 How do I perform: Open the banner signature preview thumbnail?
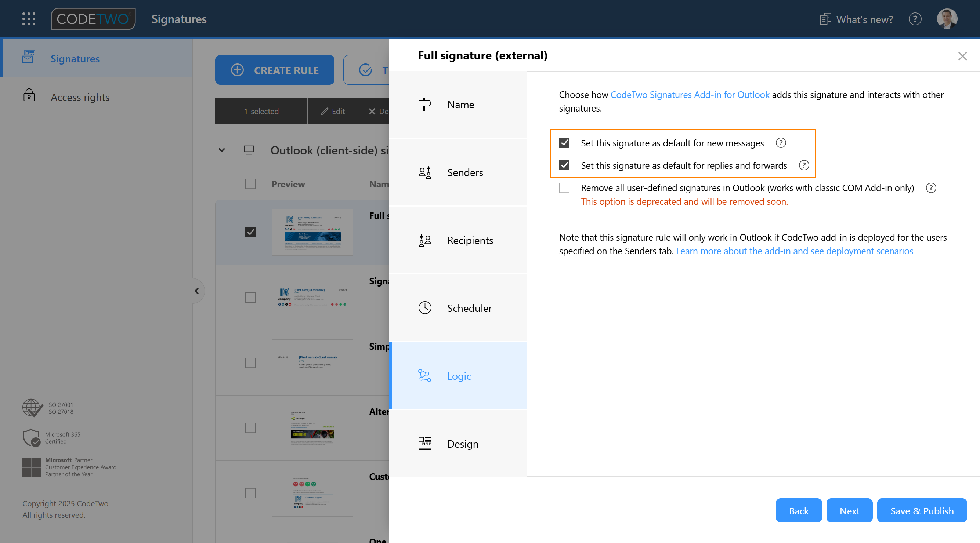click(312, 428)
